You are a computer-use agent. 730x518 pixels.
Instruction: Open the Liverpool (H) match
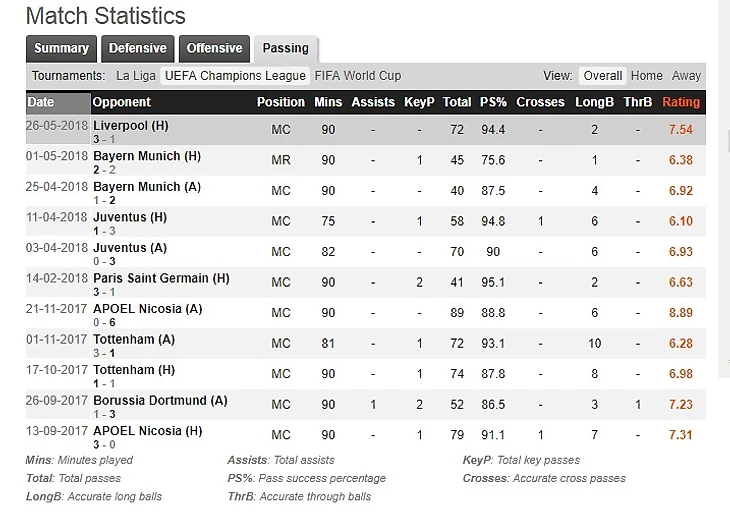tap(131, 126)
